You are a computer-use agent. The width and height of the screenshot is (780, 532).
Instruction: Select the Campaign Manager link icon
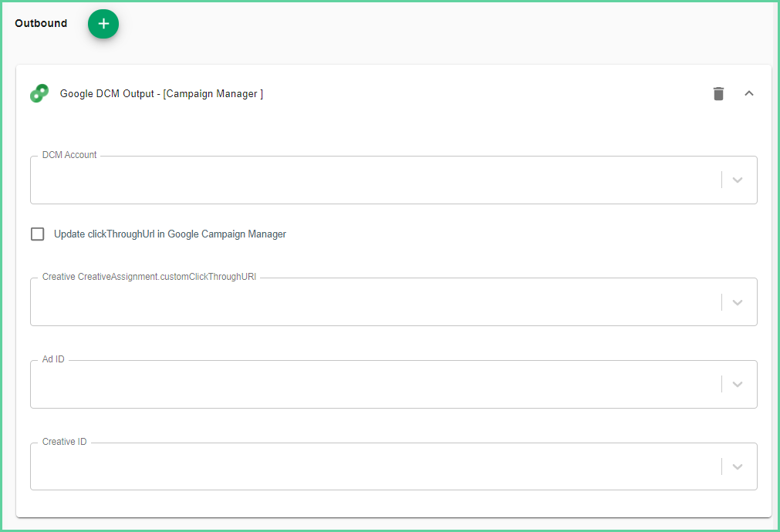tap(39, 93)
